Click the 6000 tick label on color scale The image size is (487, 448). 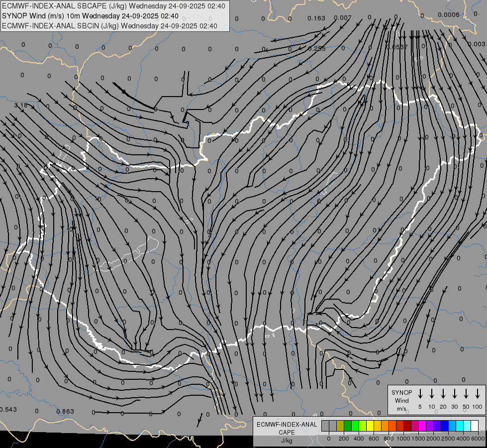click(x=478, y=439)
